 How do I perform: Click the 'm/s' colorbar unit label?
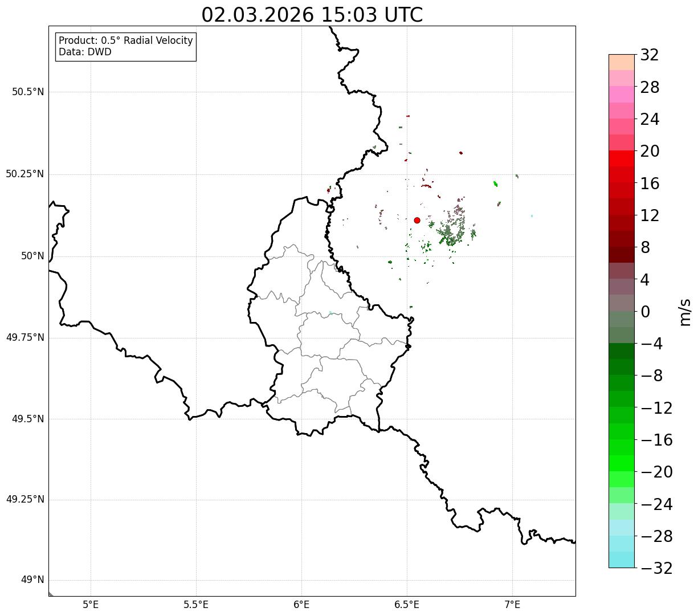(685, 312)
